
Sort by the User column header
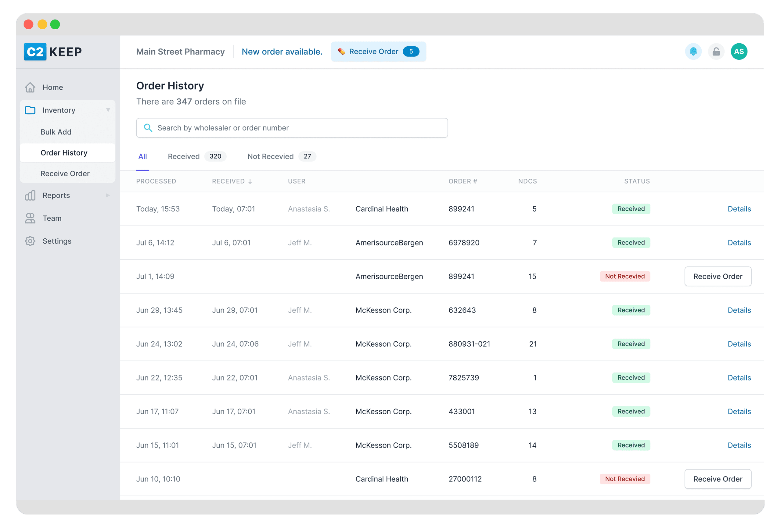pos(297,181)
